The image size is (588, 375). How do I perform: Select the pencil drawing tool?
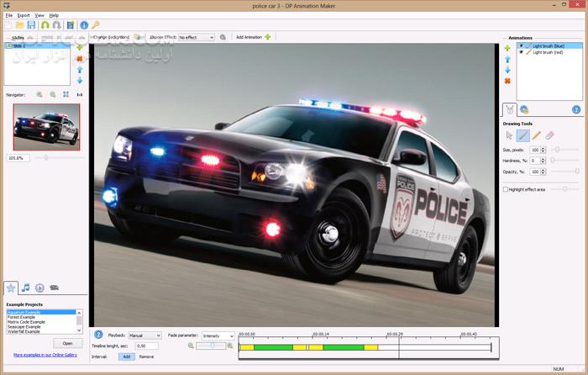point(536,135)
